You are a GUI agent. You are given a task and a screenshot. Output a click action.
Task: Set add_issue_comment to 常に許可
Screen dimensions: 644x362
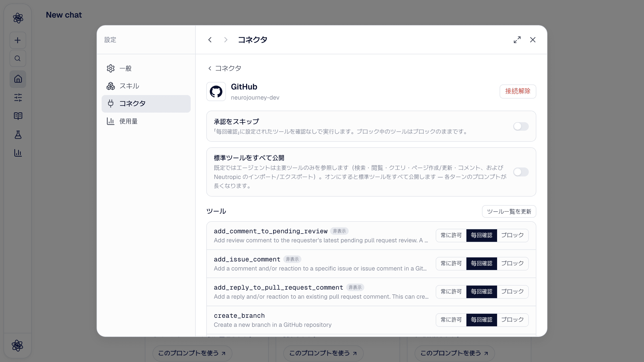coord(451,263)
